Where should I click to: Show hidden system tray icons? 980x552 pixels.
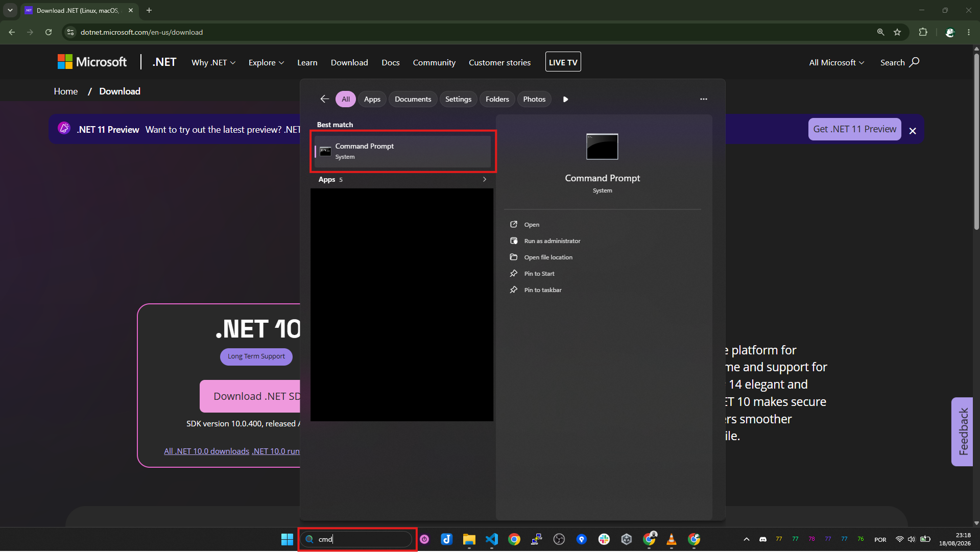(746, 539)
